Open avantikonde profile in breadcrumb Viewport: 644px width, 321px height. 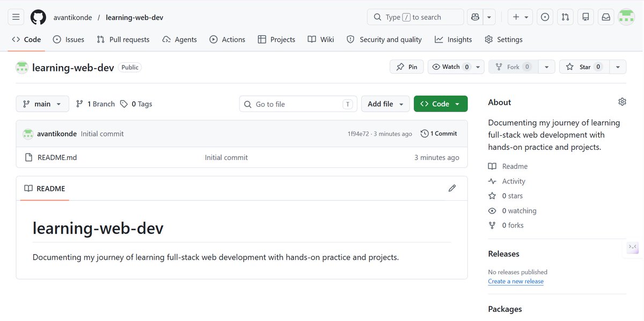tap(72, 17)
